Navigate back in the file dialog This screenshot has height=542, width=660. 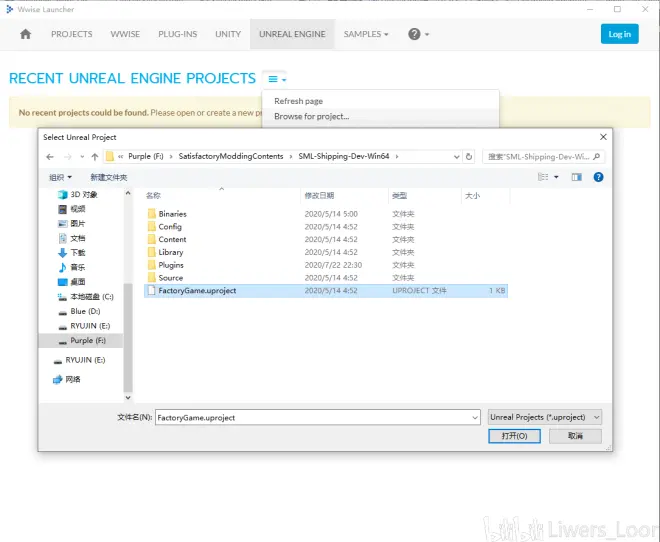(x=50, y=157)
